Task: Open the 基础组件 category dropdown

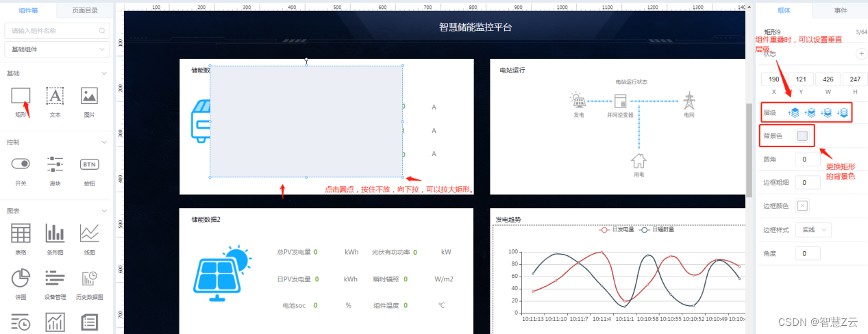Action: (x=57, y=49)
